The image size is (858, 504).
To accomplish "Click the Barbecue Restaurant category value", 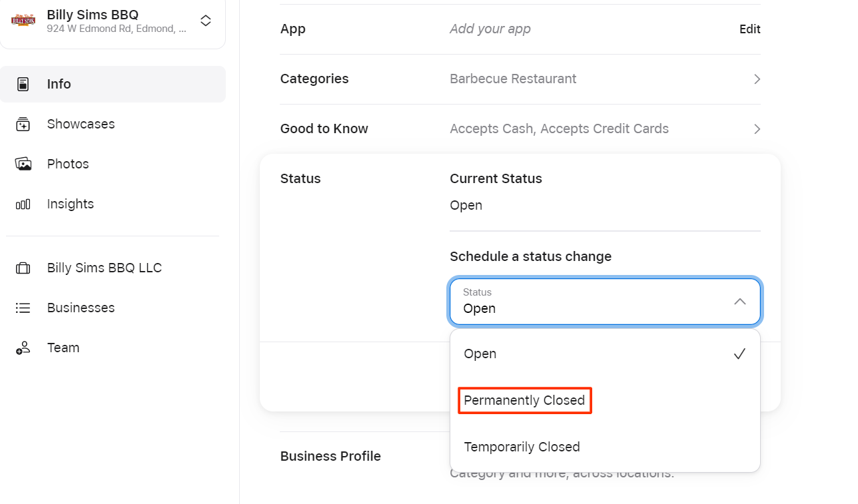I will tap(513, 79).
